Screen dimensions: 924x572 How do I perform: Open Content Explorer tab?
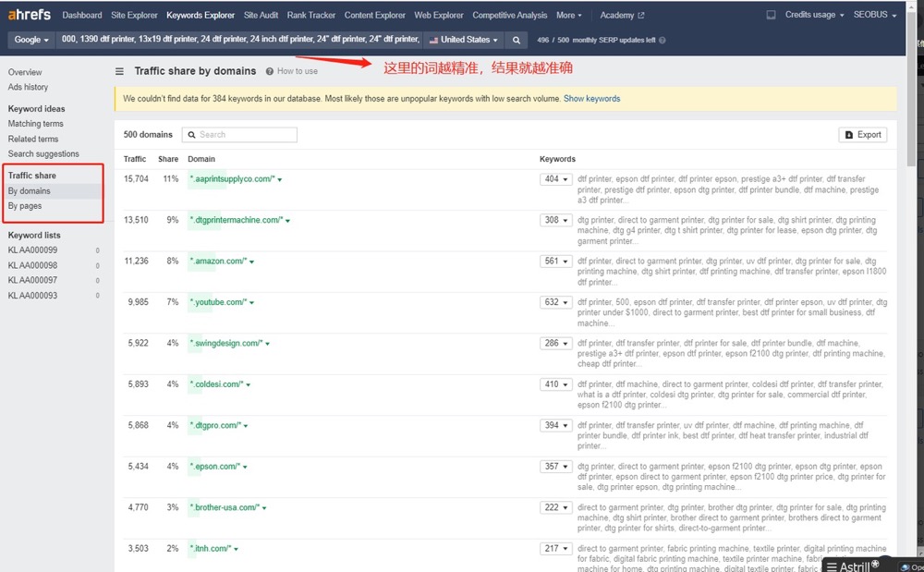pos(375,16)
